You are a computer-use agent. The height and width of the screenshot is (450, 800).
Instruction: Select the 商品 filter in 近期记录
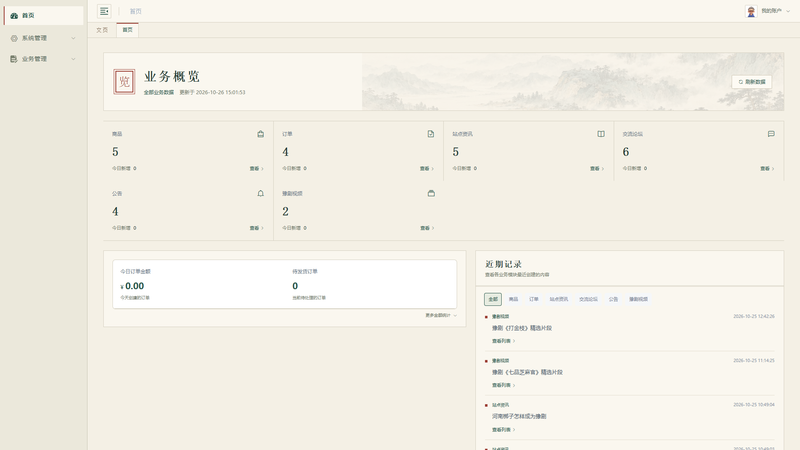click(513, 299)
